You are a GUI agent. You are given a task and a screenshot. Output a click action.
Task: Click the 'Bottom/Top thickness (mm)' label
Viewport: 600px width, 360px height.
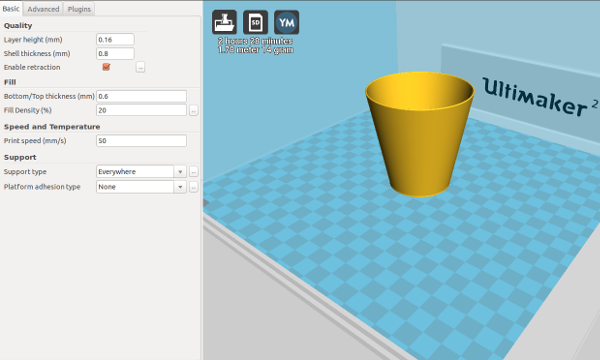tap(49, 96)
